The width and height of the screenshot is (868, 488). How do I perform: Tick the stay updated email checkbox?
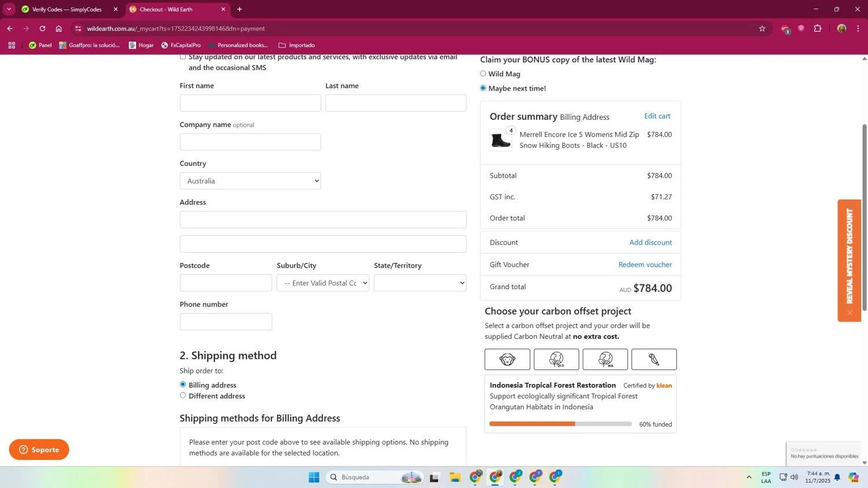[183, 57]
